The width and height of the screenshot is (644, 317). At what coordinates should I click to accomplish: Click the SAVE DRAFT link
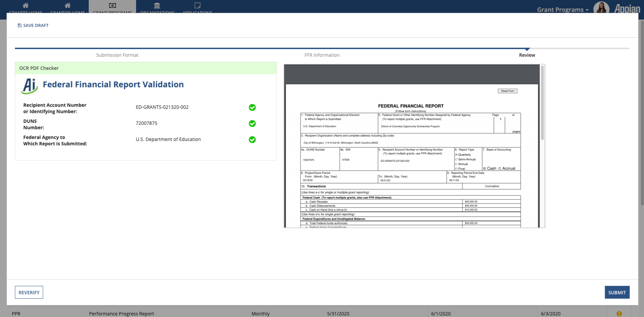tap(33, 25)
